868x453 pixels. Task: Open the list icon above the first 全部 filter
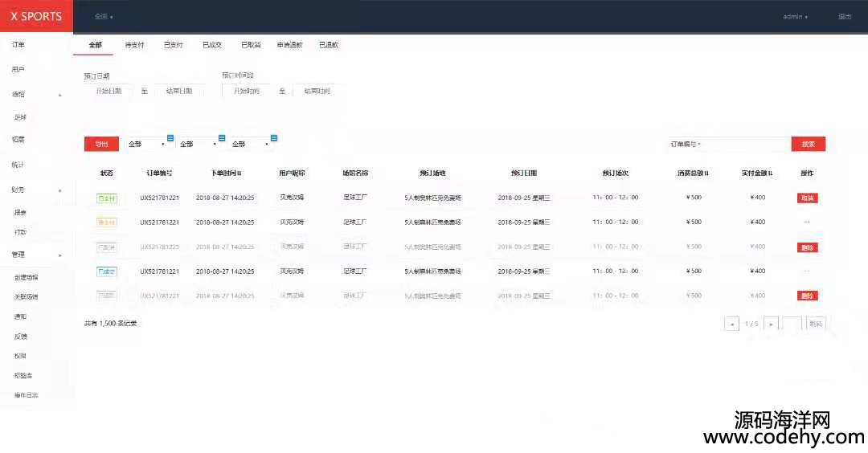[x=170, y=137]
